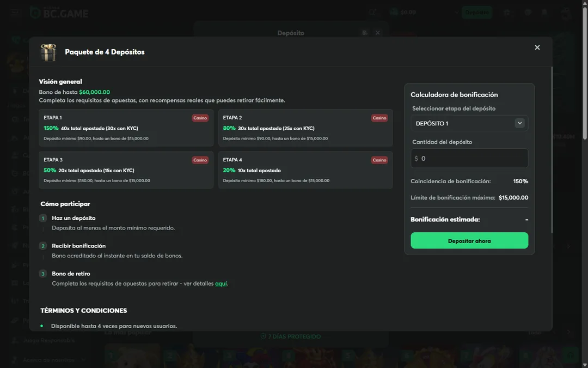588x368 pixels.
Task: Click the 50% value in ETAPA 3
Action: tap(50, 170)
